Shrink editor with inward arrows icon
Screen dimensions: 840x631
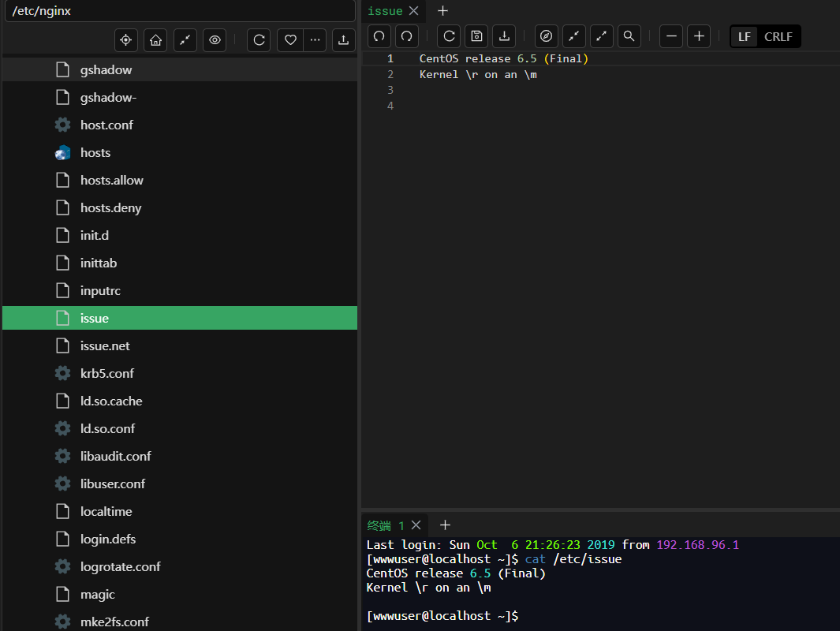pos(574,36)
